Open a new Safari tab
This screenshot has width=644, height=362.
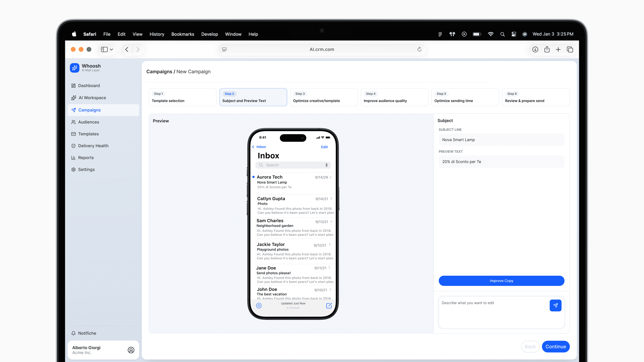point(558,50)
